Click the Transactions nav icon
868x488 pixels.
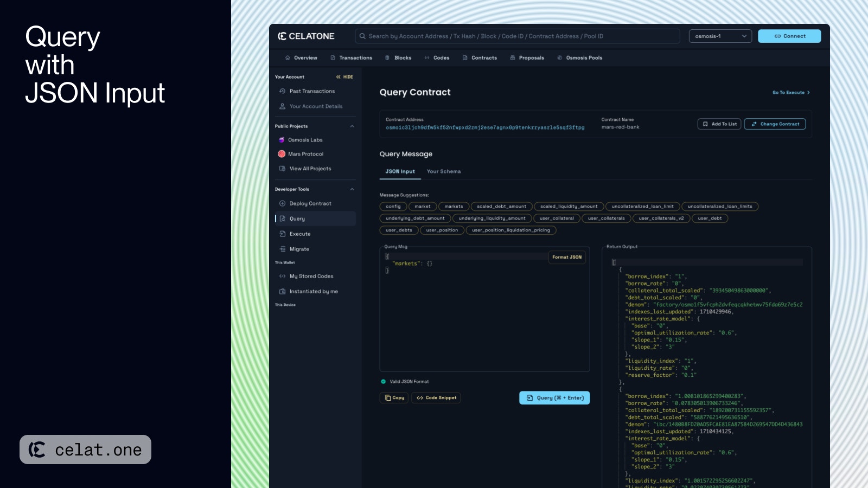tap(333, 57)
